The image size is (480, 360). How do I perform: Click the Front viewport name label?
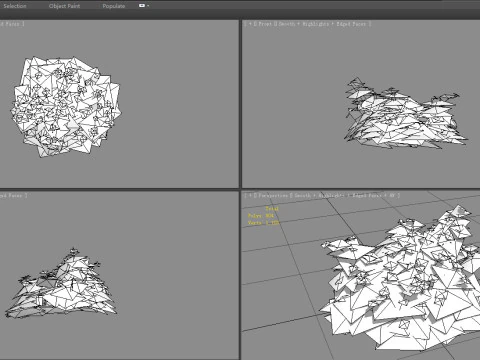pos(265,24)
